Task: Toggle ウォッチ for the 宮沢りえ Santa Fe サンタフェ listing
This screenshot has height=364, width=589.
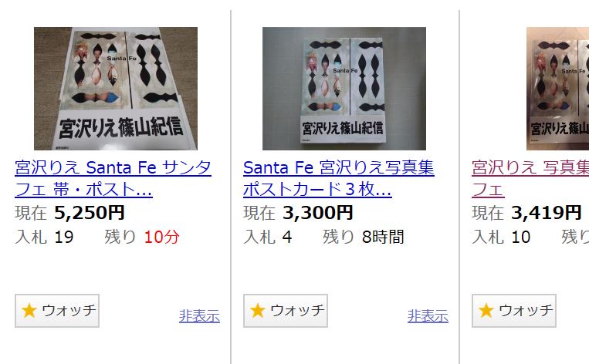Action: click(57, 311)
